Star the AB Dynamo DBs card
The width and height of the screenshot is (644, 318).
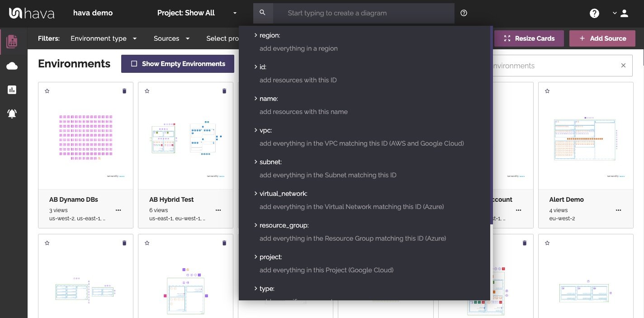(47, 91)
